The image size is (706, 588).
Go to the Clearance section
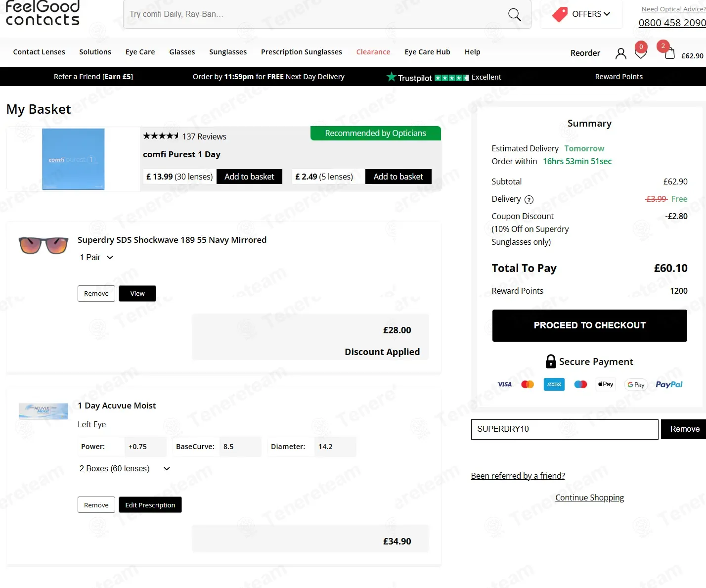point(373,52)
